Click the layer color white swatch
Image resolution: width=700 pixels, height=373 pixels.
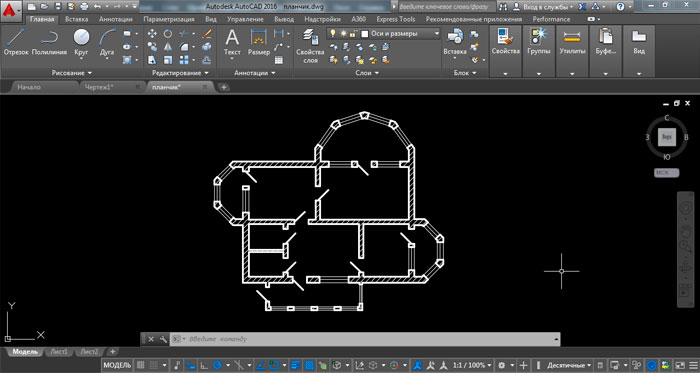point(364,33)
